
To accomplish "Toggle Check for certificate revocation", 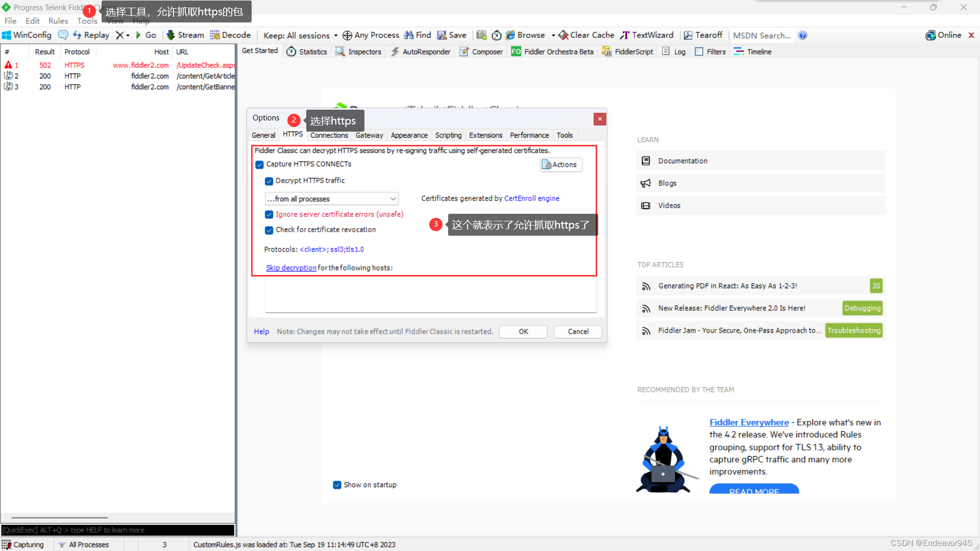I will click(x=269, y=230).
